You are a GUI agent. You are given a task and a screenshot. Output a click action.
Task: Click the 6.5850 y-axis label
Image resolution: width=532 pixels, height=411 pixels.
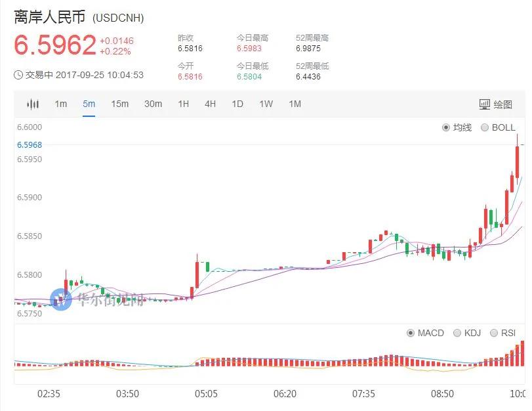(30, 236)
